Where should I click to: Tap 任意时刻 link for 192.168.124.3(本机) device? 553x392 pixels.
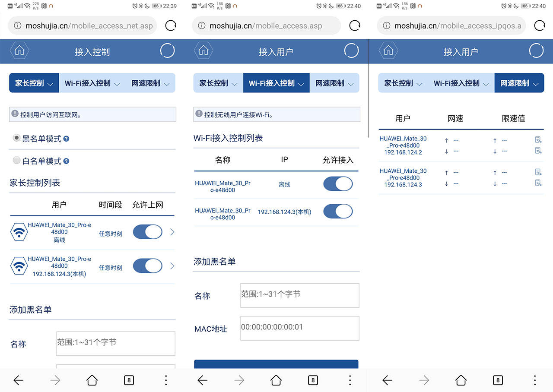point(111,268)
